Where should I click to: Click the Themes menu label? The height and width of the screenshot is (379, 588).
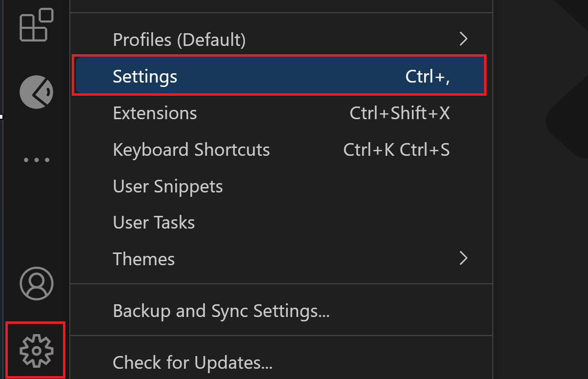[x=143, y=259]
